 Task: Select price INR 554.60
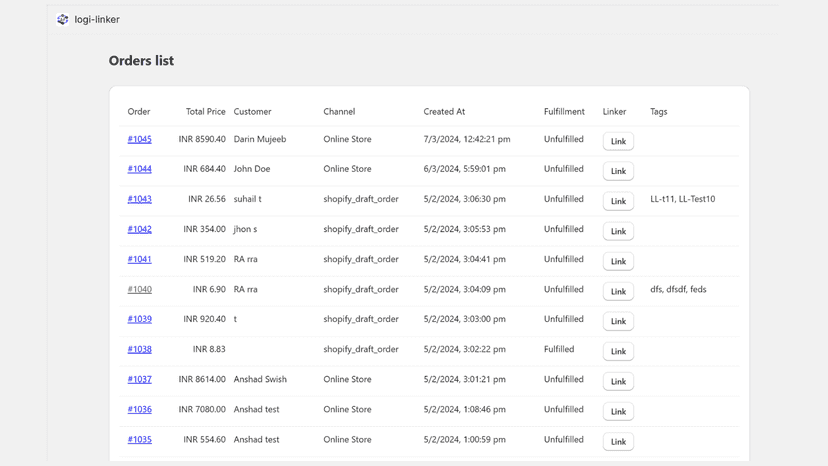tap(204, 439)
